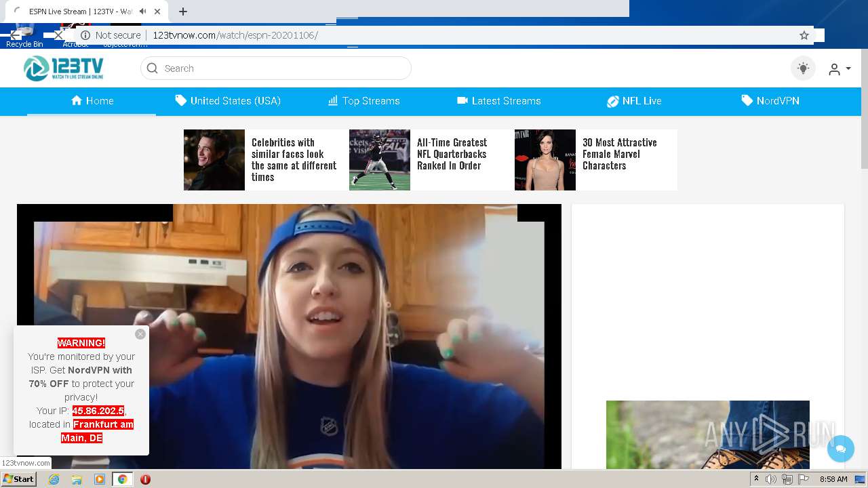Click NordVPN with 70% OFF link
The image size is (868, 488).
pos(81,377)
